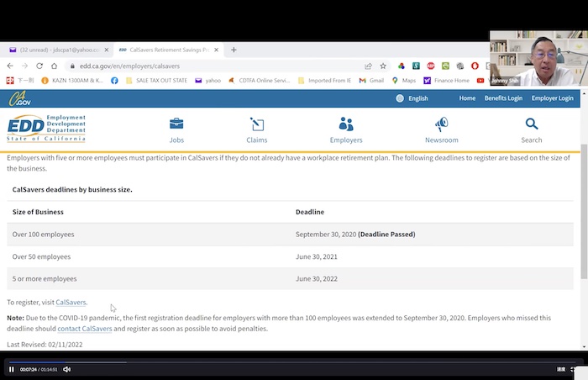Open the Claims menu icon
588x380 pixels.
pyautogui.click(x=257, y=130)
